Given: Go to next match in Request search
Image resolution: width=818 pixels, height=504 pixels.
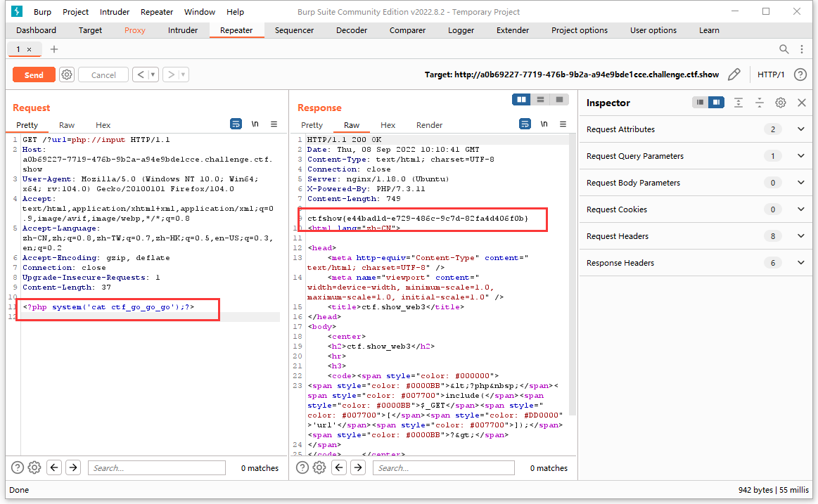Looking at the screenshot, I should click(x=74, y=467).
